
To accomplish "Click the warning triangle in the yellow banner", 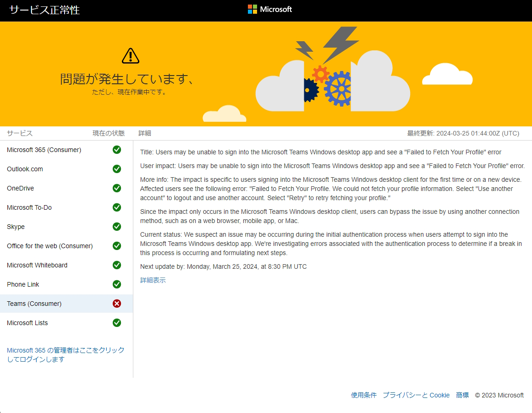I will click(130, 55).
